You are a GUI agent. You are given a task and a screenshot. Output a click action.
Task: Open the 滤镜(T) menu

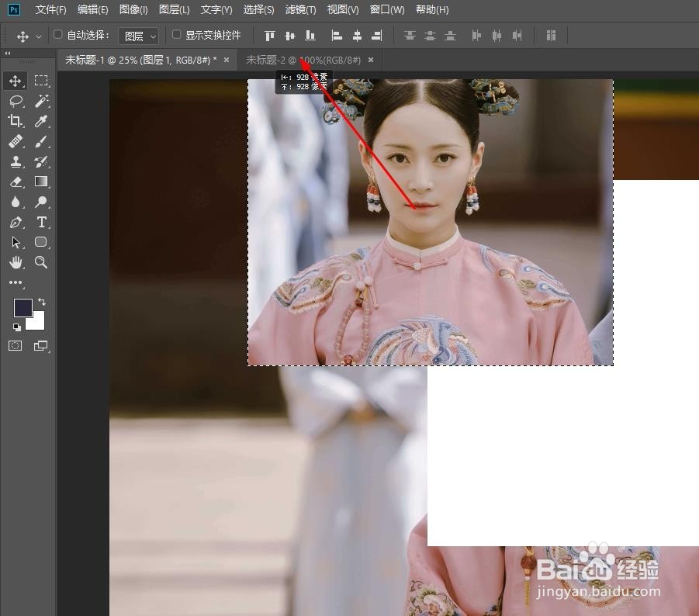tap(301, 10)
